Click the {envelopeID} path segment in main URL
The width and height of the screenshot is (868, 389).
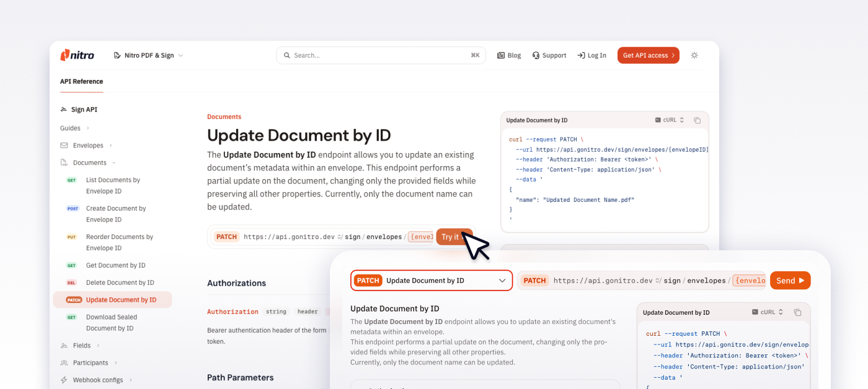tap(420, 237)
